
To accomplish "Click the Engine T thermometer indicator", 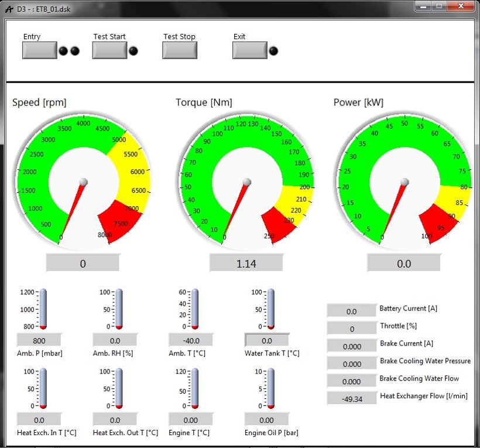I will (195, 388).
